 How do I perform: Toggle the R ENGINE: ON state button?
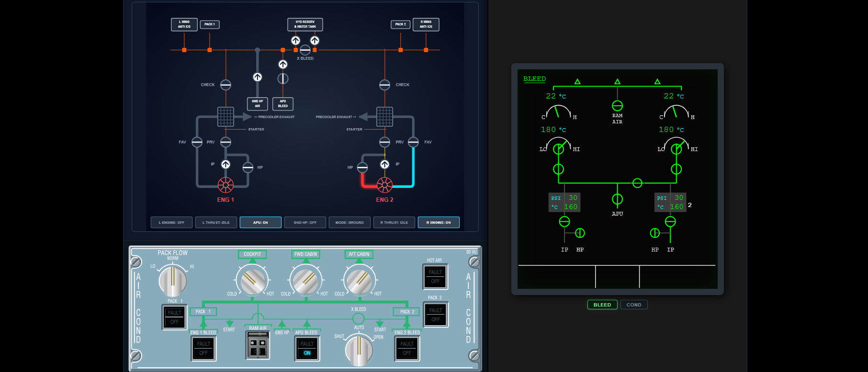(x=439, y=222)
